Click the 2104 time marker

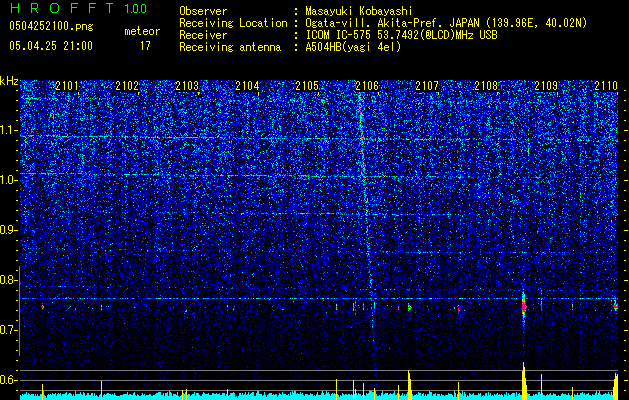pyautogui.click(x=247, y=85)
